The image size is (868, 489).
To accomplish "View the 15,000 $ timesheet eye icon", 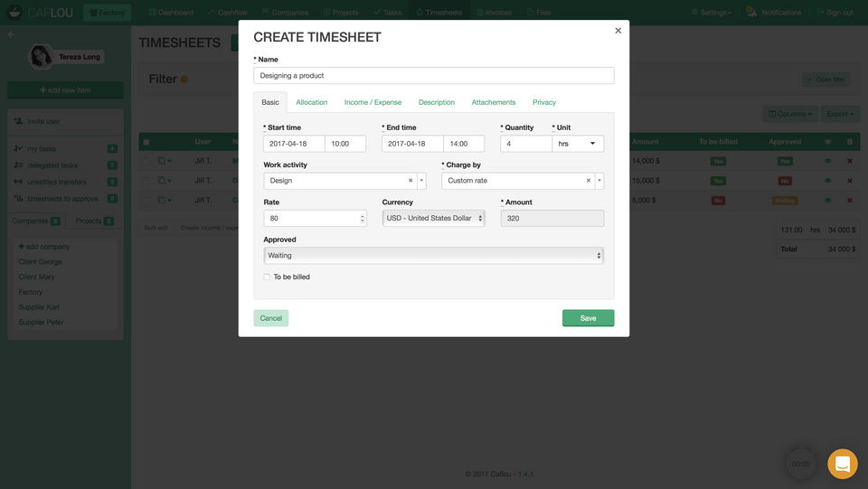I will pyautogui.click(x=827, y=181).
